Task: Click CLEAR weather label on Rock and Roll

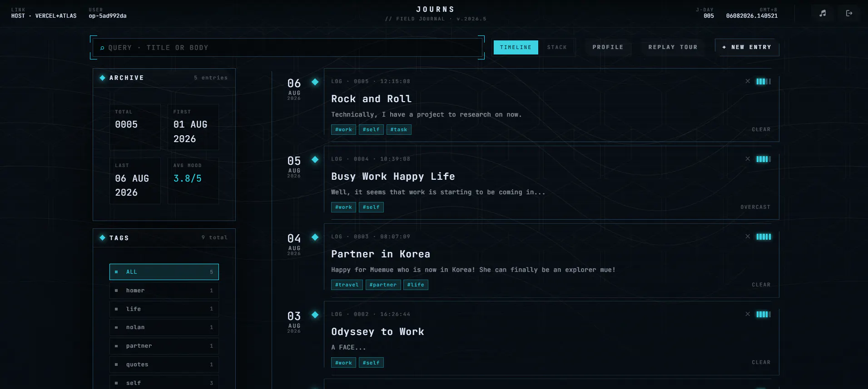Action: tap(761, 129)
